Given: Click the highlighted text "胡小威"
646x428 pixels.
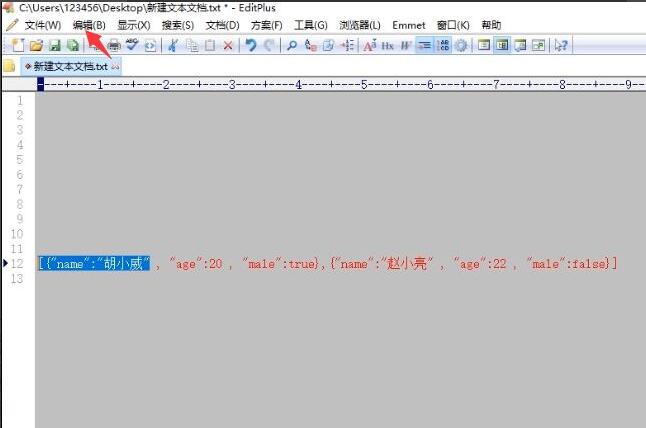Looking at the screenshot, I should click(x=123, y=264).
